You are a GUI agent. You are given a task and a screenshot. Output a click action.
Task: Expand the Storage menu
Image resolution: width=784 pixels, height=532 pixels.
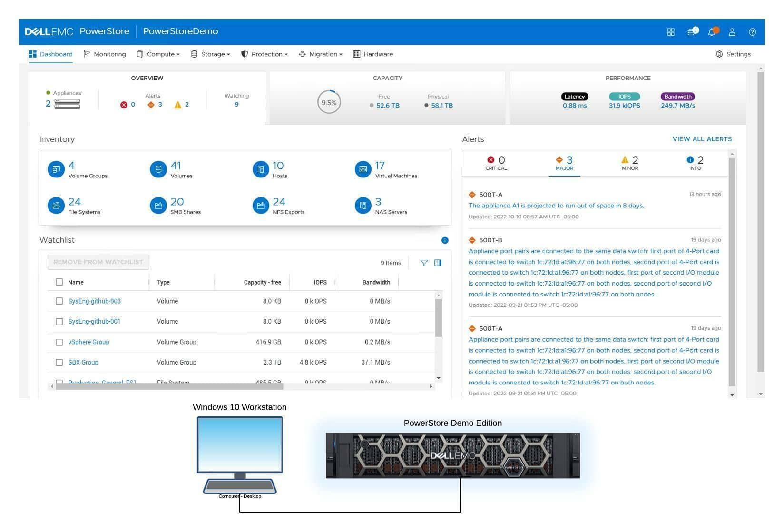pos(210,54)
